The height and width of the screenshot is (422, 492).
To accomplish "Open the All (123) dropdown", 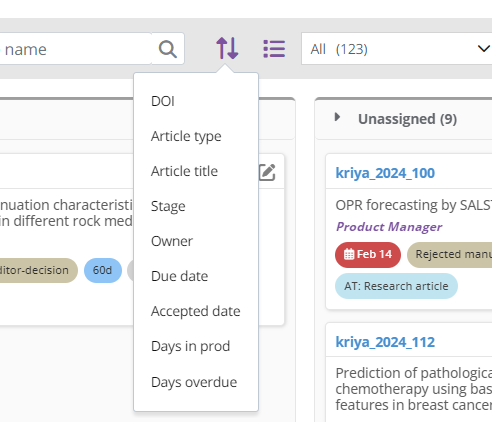I will [397, 49].
